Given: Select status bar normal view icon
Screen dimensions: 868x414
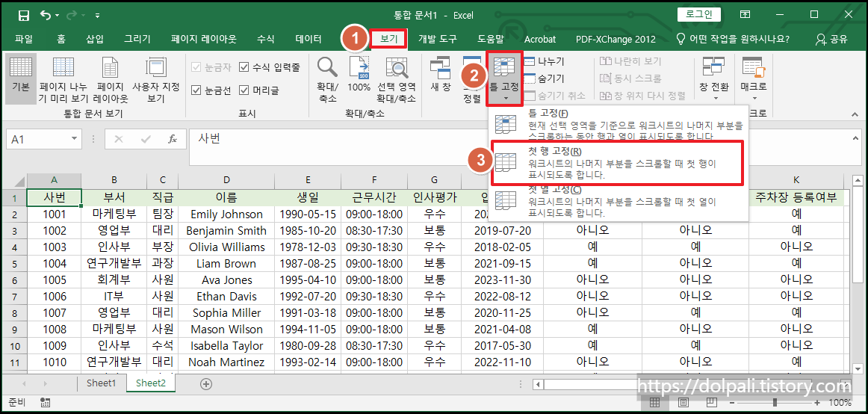Looking at the screenshot, I should 655,402.
